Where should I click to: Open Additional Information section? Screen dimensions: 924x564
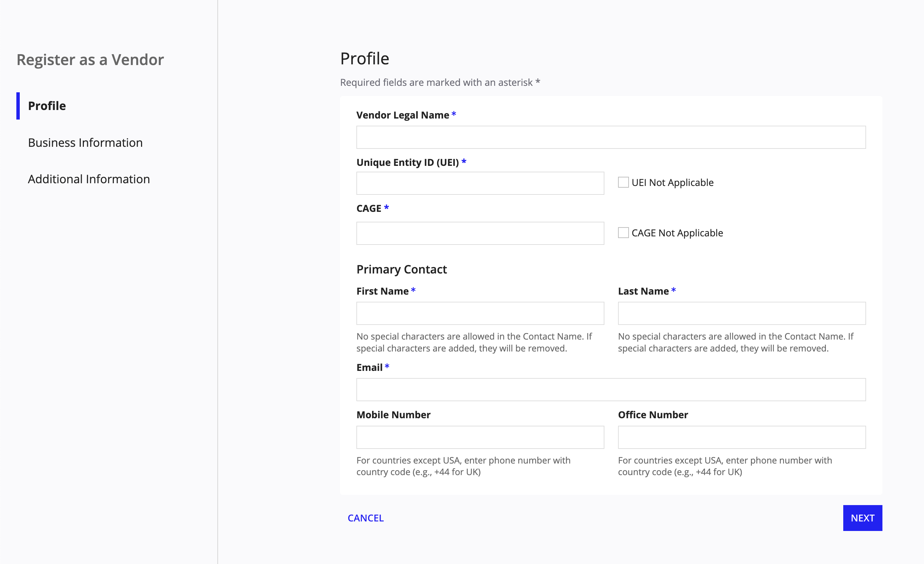(89, 179)
